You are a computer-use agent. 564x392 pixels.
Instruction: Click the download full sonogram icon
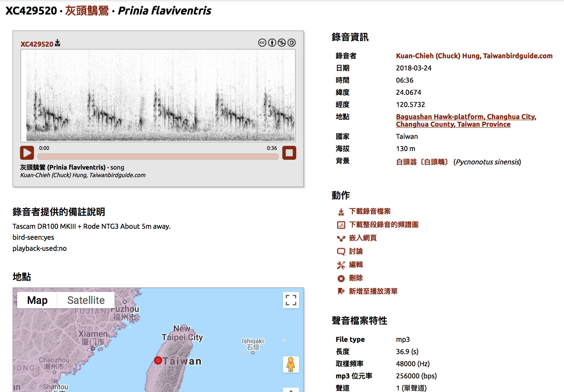tap(341, 225)
